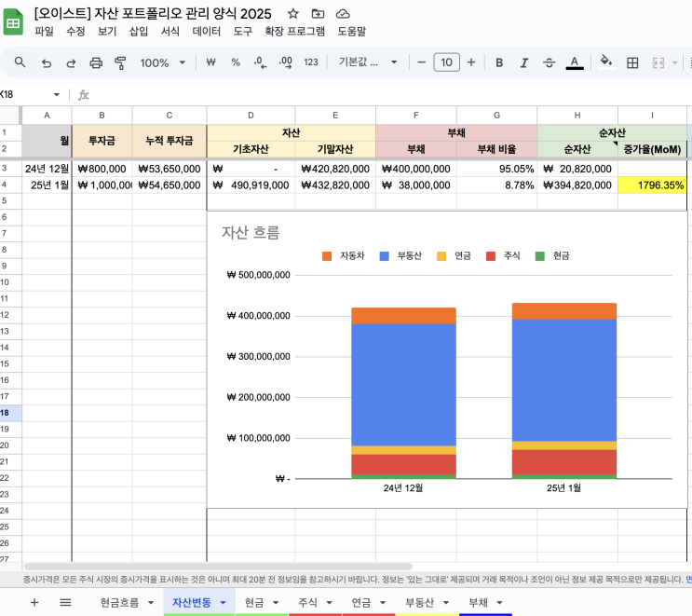This screenshot has width=692, height=616.
Task: Click the merge cells icon
Action: 658,62
